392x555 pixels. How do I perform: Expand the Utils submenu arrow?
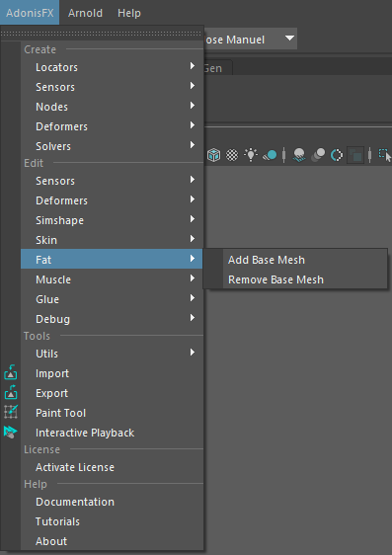pyautogui.click(x=193, y=353)
